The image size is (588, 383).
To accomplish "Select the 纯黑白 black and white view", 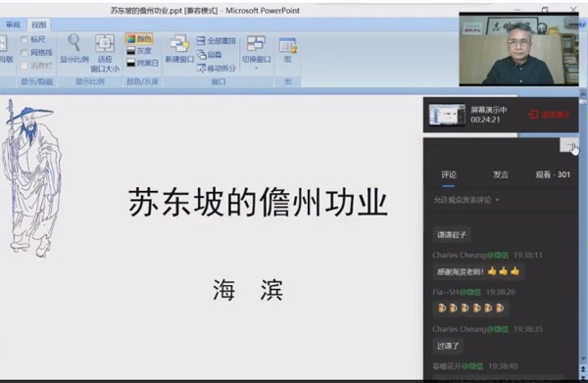I will tap(131, 63).
